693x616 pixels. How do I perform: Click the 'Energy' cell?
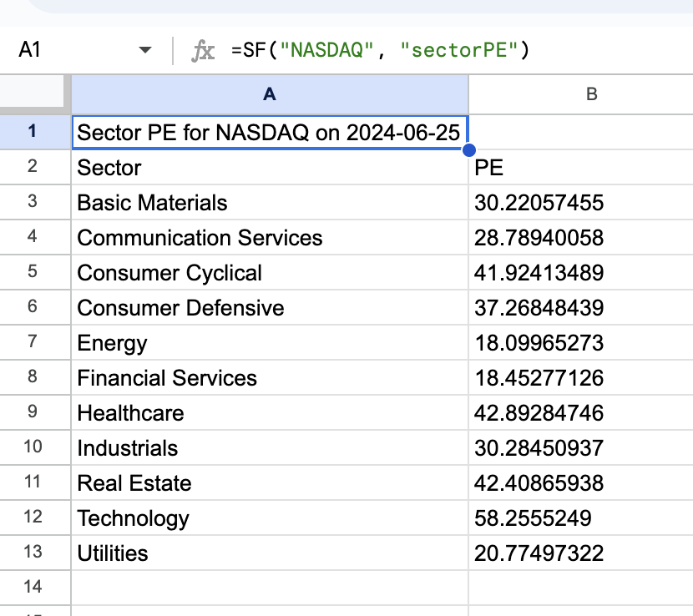pyautogui.click(x=270, y=342)
